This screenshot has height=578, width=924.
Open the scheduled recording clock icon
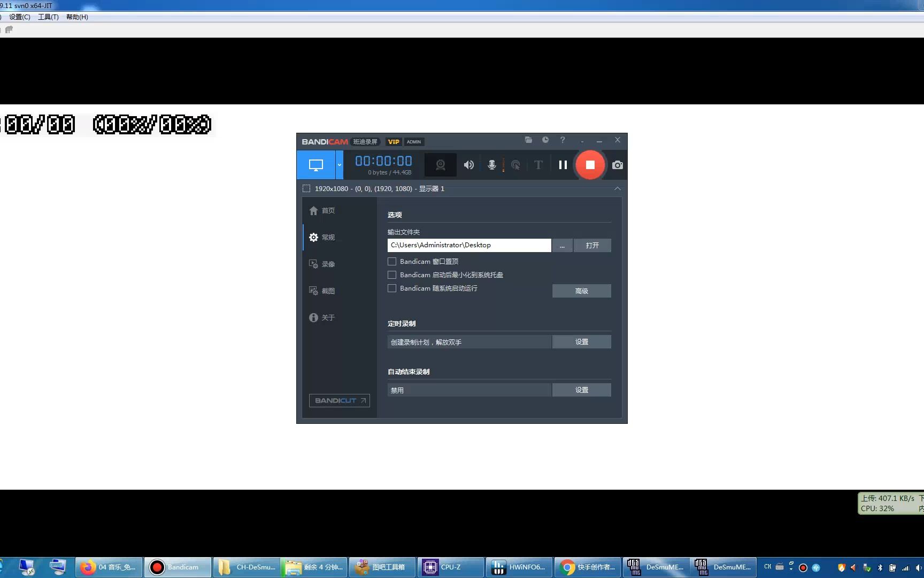pos(545,140)
